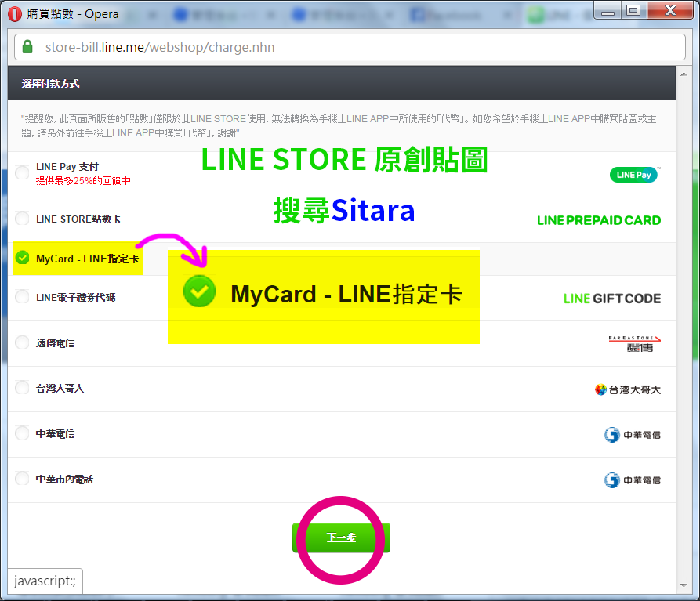Viewport: 700px width, 601px height.
Task: Select the 台灣大哥大 radio button
Action: coord(22,388)
